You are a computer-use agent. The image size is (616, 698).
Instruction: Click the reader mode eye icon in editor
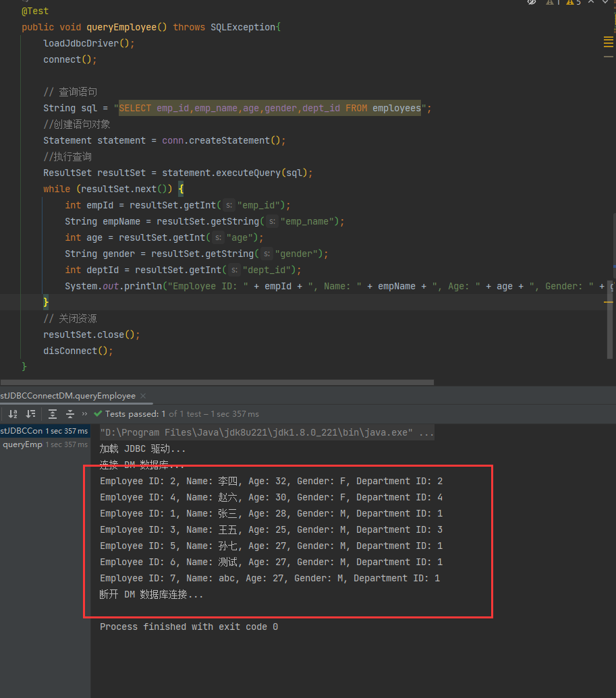click(532, 2)
